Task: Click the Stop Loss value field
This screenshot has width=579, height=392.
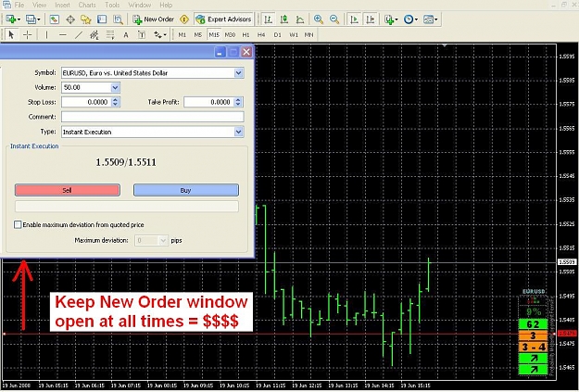Action: pos(86,102)
